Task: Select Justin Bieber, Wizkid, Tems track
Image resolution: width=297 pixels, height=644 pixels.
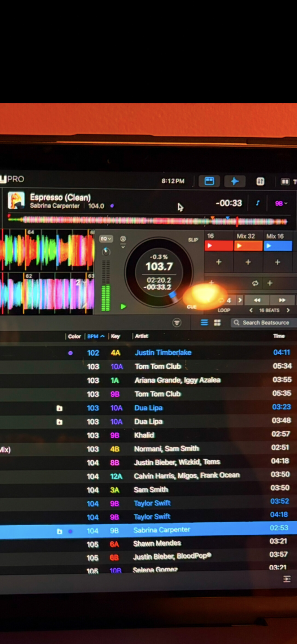Action: [148, 462]
